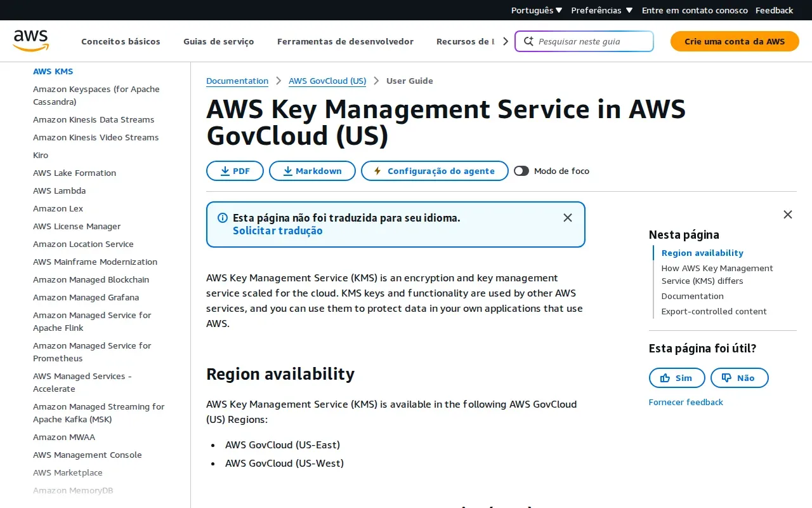Open AWS Marketplace in sidebar
This screenshot has height=508, width=812.
click(68, 472)
